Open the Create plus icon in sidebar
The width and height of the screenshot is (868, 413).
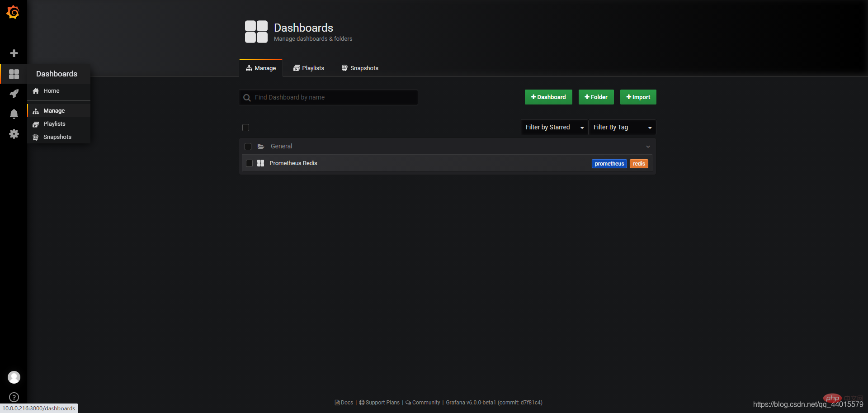coord(14,53)
